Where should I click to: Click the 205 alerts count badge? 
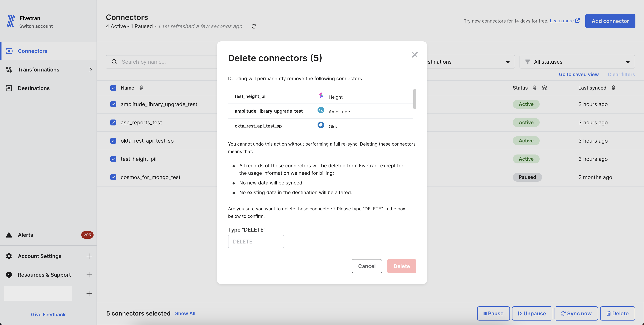(87, 235)
